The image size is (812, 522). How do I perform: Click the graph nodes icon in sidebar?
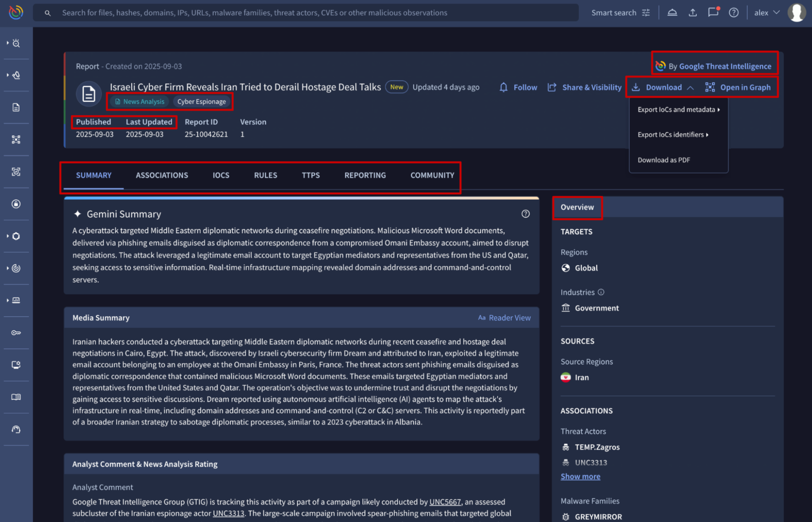[x=16, y=139]
